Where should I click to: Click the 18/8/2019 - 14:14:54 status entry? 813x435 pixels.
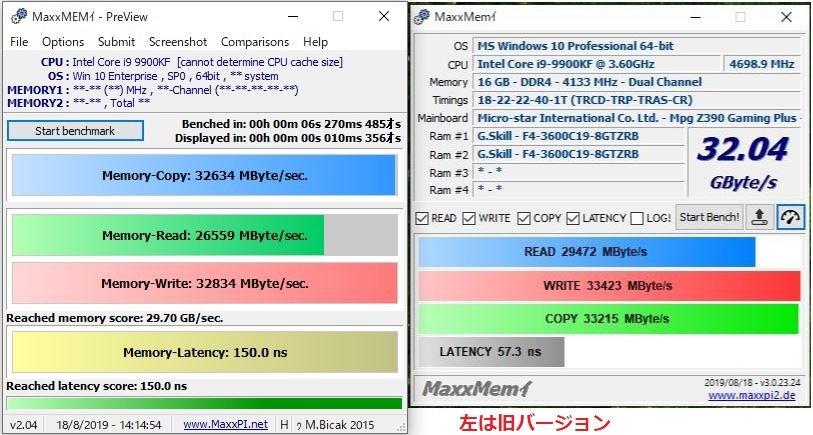109,425
